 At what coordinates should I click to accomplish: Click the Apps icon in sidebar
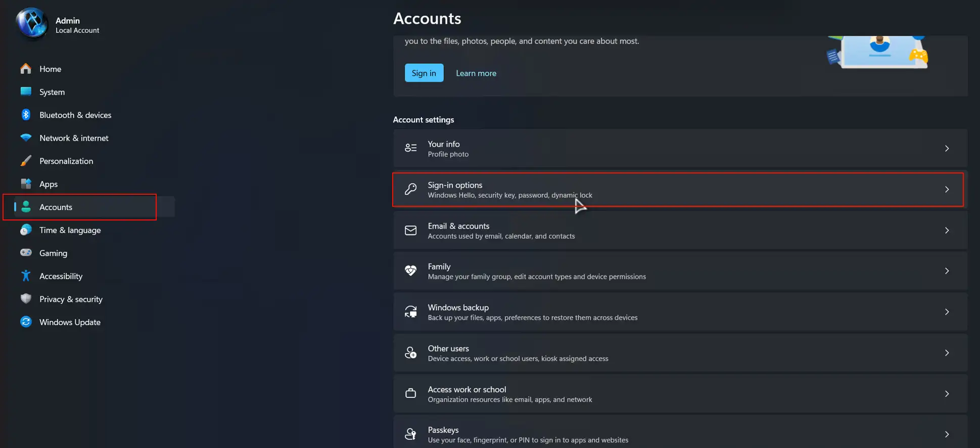(x=26, y=184)
